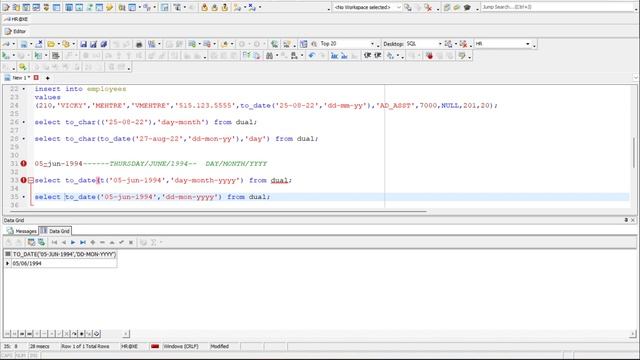Click the post edit checkmark in grid toolbar
This screenshot has height=360, width=640.
pos(121,242)
